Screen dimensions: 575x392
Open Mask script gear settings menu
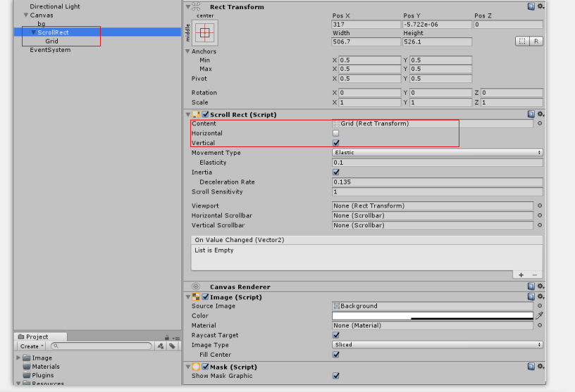(540, 367)
